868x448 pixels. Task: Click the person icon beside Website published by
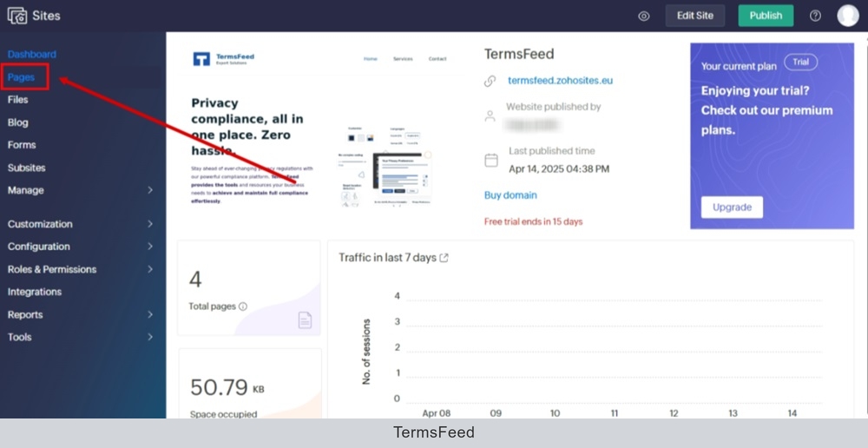490,116
